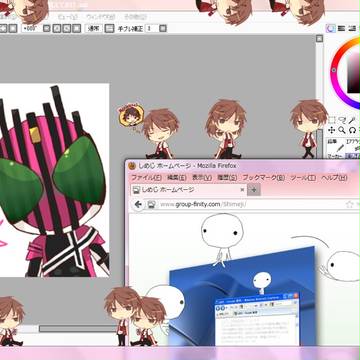The height and width of the screenshot is (360, 360).
Task: Click the Firefox icon in the window title bar
Action: [132, 166]
